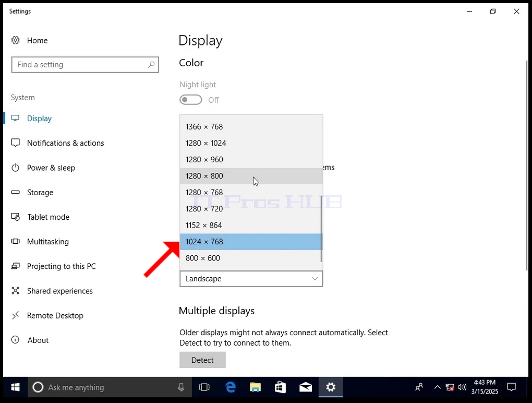The height and width of the screenshot is (403, 532).
Task: Click the Detect button
Action: pyautogui.click(x=202, y=360)
